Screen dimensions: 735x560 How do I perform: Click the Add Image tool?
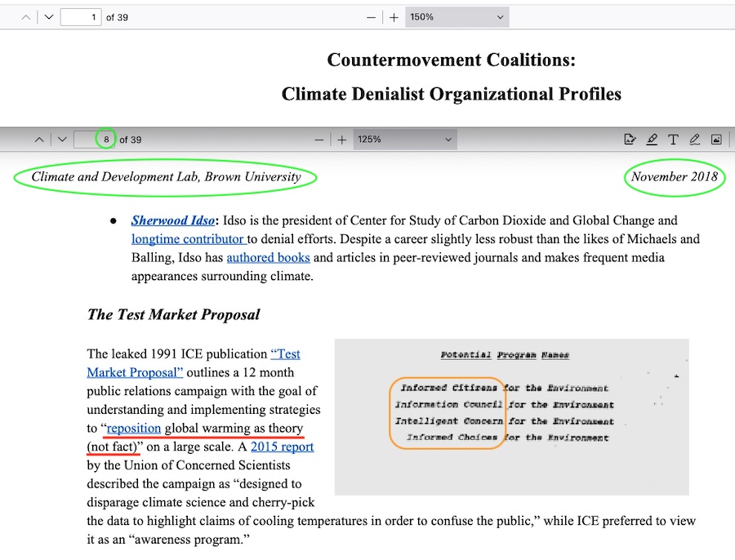coord(716,140)
